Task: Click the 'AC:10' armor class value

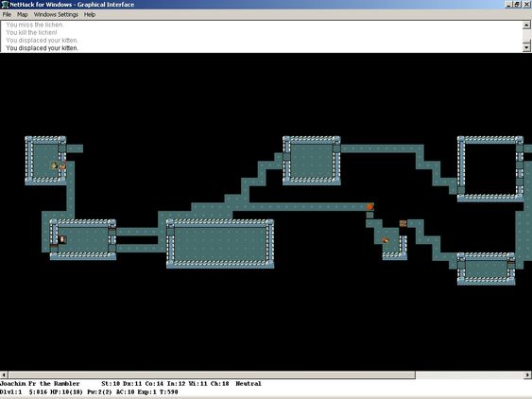Action: [x=125, y=392]
